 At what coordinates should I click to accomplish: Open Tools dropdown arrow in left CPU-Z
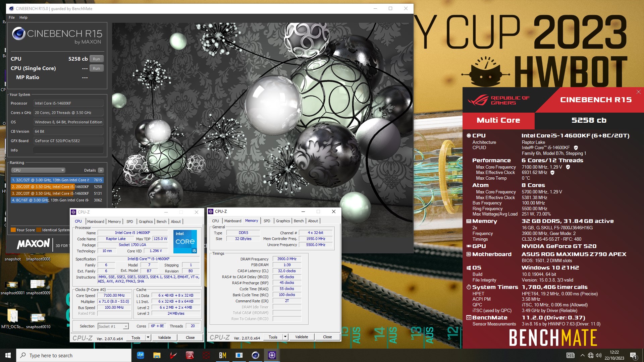tap(148, 338)
